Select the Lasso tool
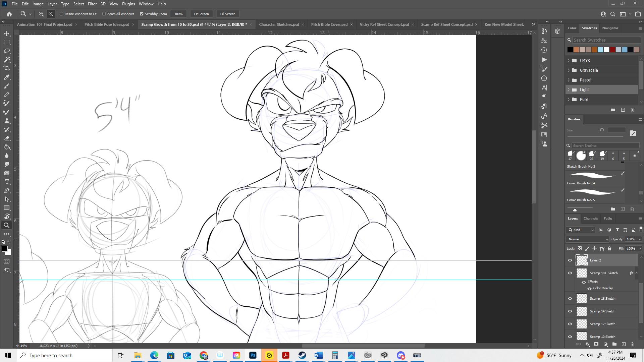 (7, 51)
